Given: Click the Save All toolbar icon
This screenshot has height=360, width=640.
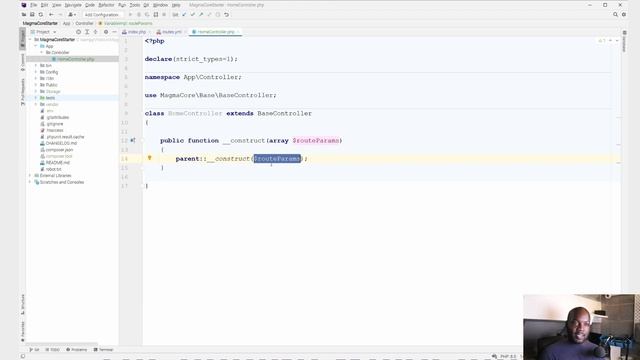Looking at the screenshot, I should [32, 15].
